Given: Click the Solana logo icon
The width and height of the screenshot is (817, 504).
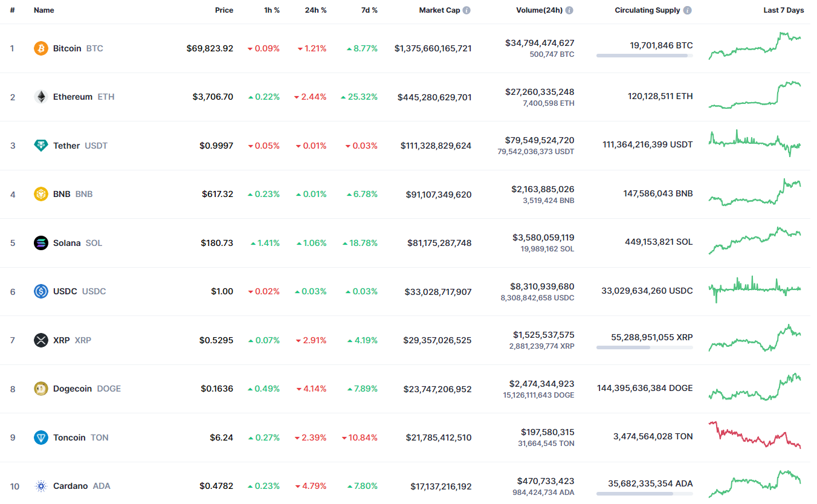Looking at the screenshot, I should pyautogui.click(x=41, y=243).
